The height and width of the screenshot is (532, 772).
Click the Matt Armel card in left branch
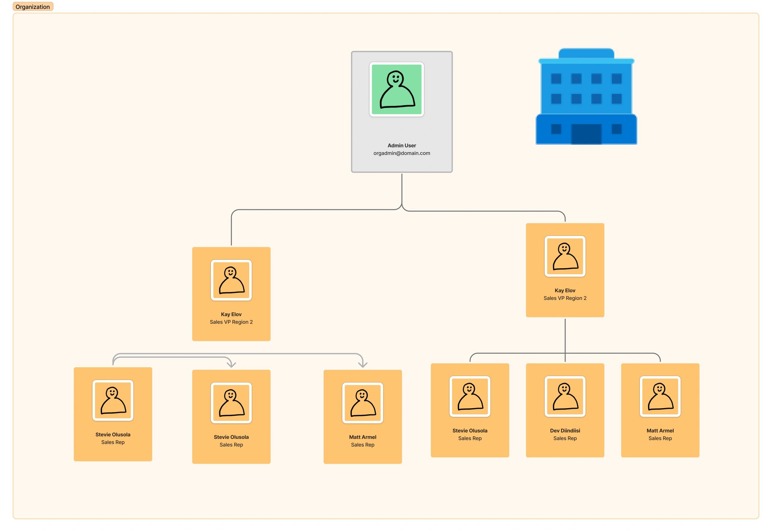pyautogui.click(x=363, y=416)
